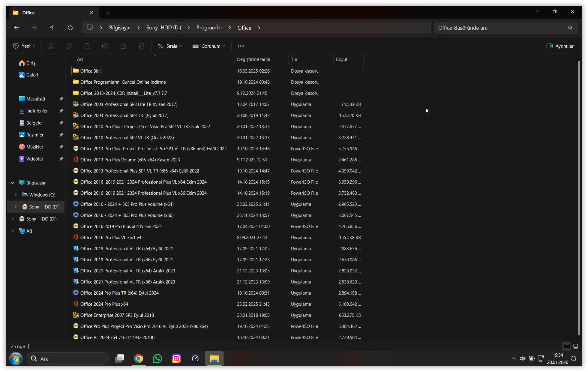Click Programlar in the address breadcrumb
The height and width of the screenshot is (372, 588).
[209, 28]
